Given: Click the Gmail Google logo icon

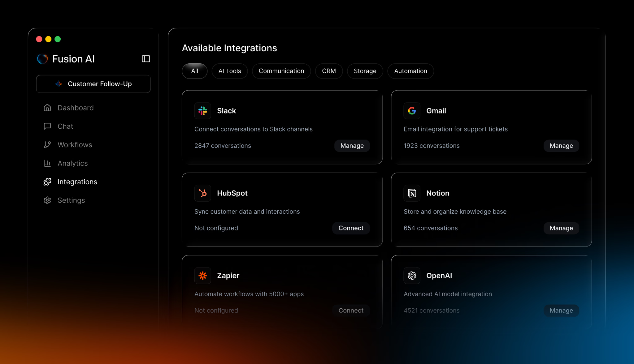Looking at the screenshot, I should 412,111.
